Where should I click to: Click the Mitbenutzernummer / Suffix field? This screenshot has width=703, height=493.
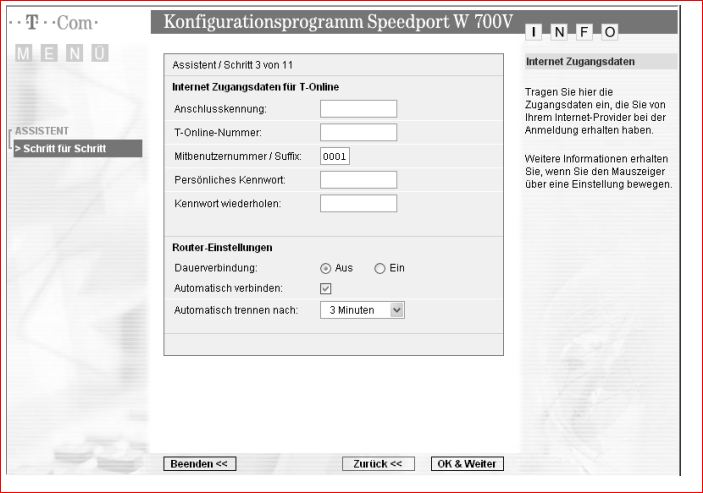click(x=335, y=156)
